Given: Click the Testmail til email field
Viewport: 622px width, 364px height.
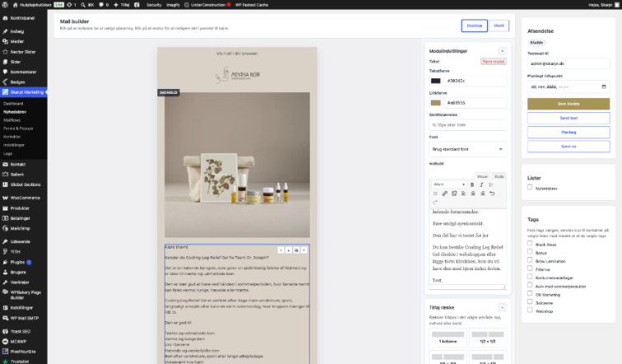Looking at the screenshot, I should pos(568,63).
